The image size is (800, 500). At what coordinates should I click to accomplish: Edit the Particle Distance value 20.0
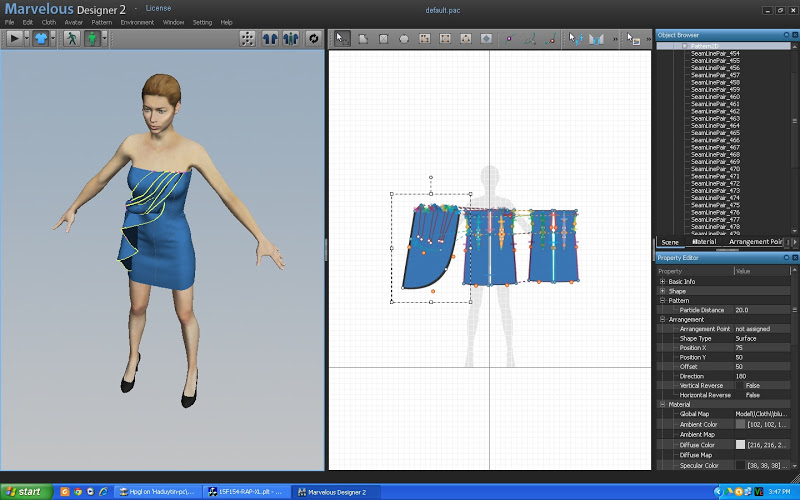(762, 310)
